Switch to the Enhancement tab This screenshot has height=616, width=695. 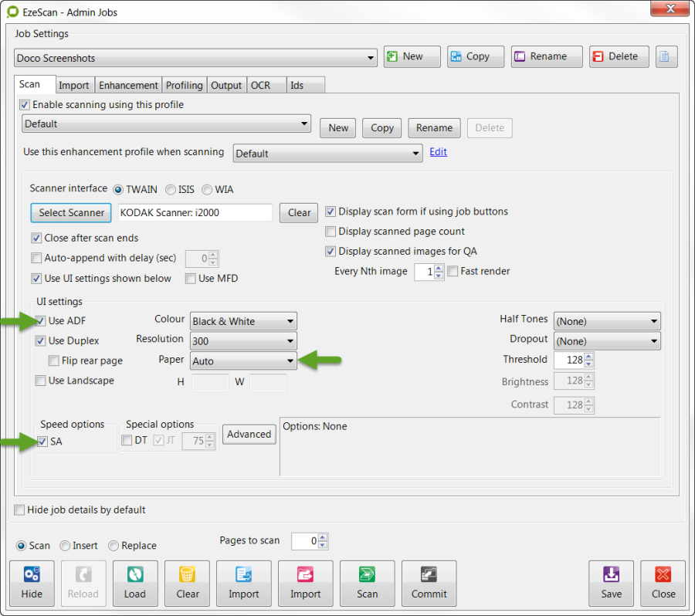[x=128, y=85]
